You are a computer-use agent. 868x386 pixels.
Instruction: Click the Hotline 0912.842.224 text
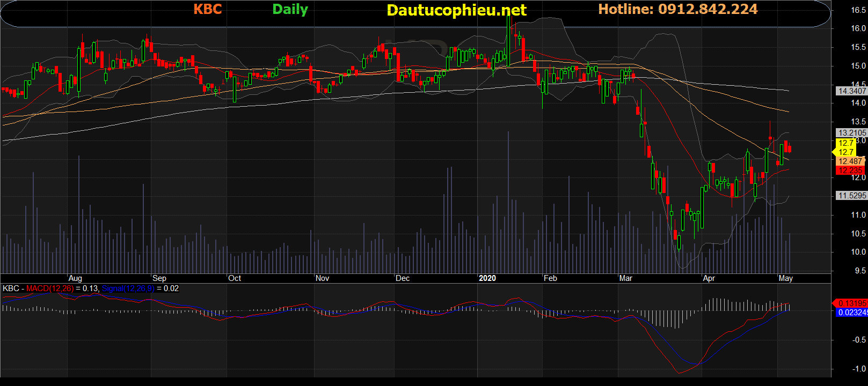(x=677, y=9)
